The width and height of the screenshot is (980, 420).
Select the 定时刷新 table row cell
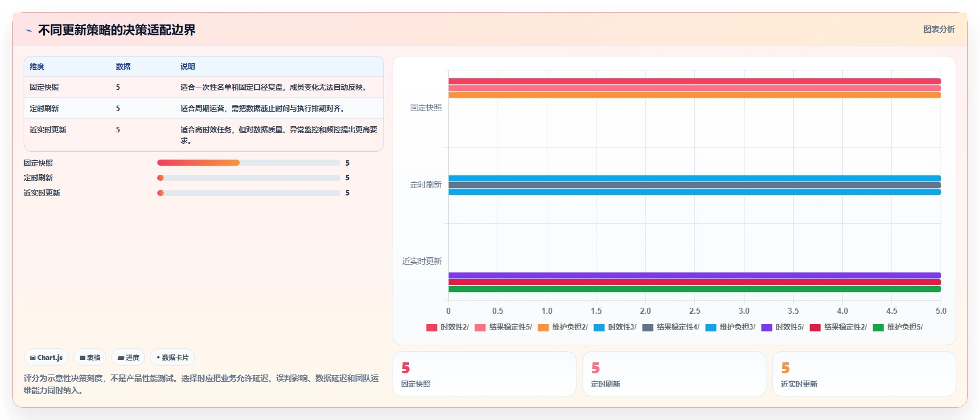coord(44,109)
